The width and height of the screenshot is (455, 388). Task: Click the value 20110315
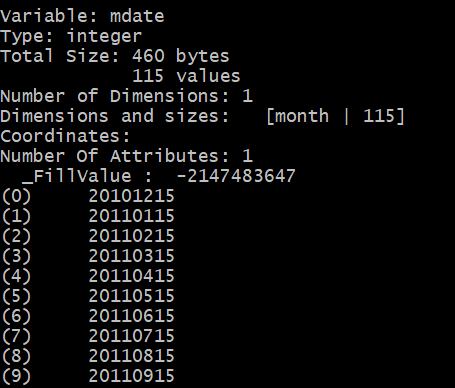coord(131,256)
